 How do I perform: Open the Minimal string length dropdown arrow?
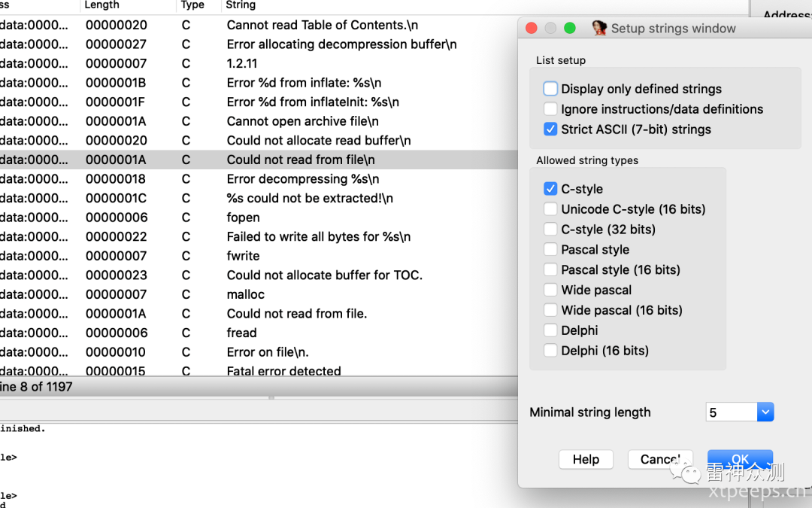click(765, 412)
